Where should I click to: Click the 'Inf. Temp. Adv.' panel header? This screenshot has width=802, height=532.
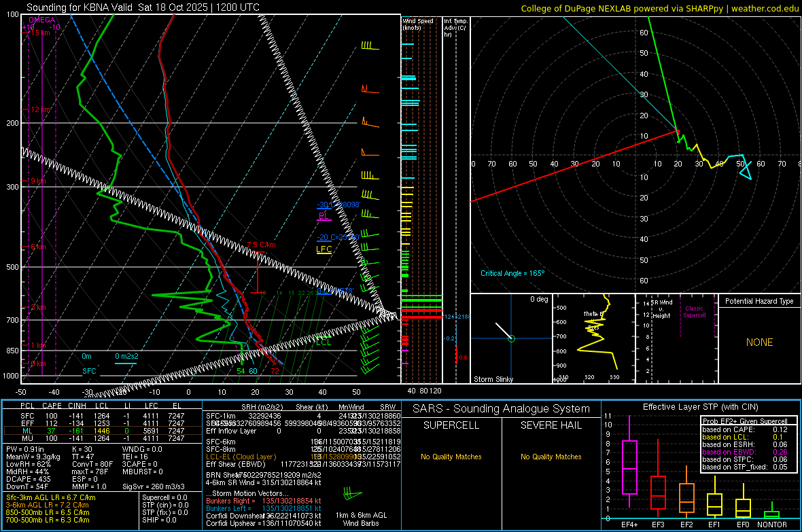pos(455,28)
